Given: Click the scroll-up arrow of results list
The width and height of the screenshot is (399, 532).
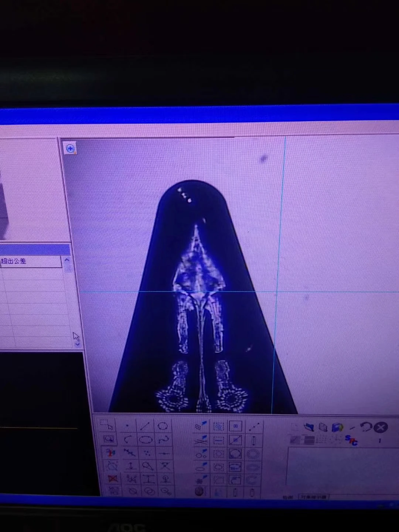Looking at the screenshot, I should tap(67, 260).
